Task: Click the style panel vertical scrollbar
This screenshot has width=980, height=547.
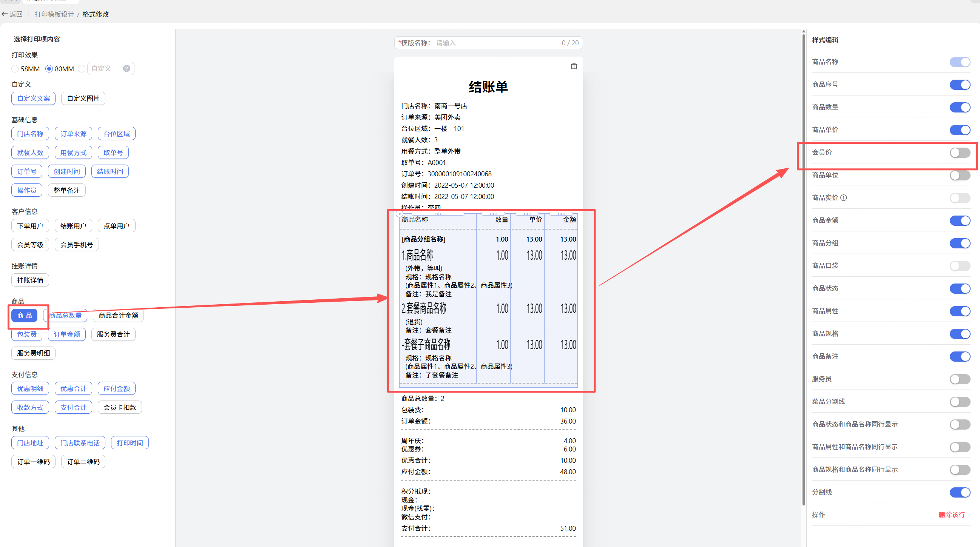Action: [804, 266]
